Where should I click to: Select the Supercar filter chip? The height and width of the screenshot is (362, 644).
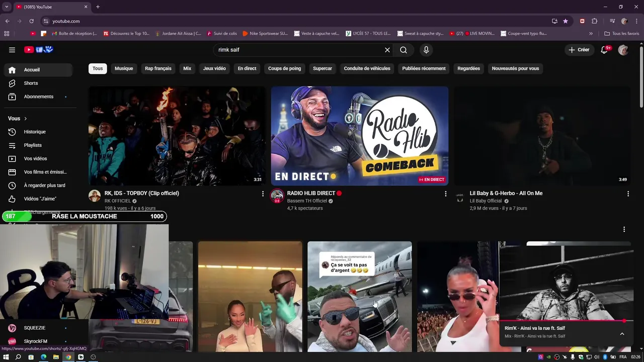point(323,68)
